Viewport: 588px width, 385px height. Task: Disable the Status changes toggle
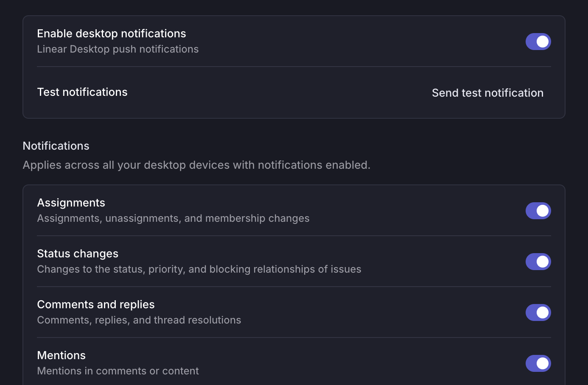[x=538, y=262]
